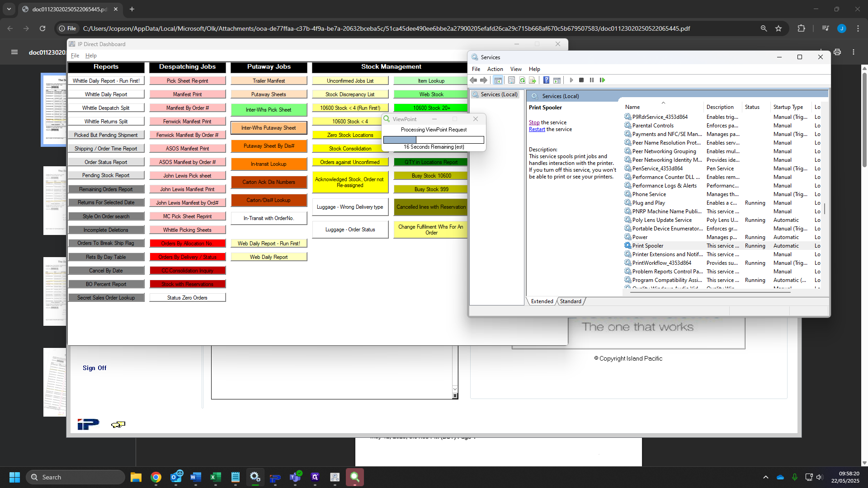Screen dimensions: 868x488
Task: Click the IP logo icon at bottom left
Action: (x=88, y=424)
